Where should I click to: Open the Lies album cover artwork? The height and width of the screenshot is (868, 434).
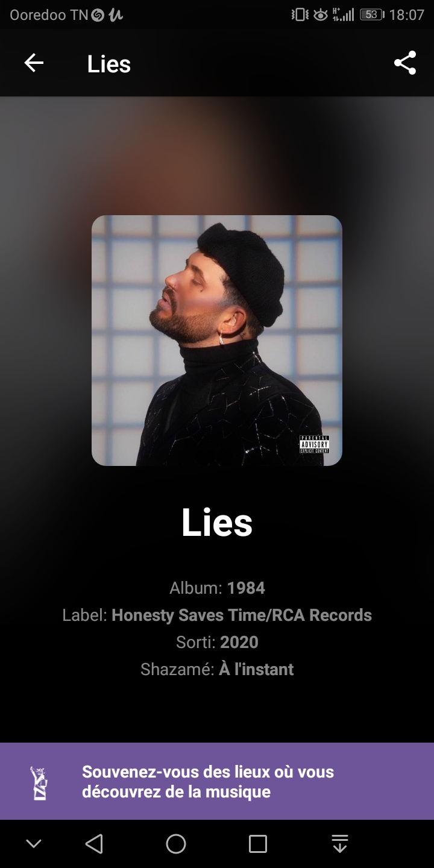[x=217, y=341]
